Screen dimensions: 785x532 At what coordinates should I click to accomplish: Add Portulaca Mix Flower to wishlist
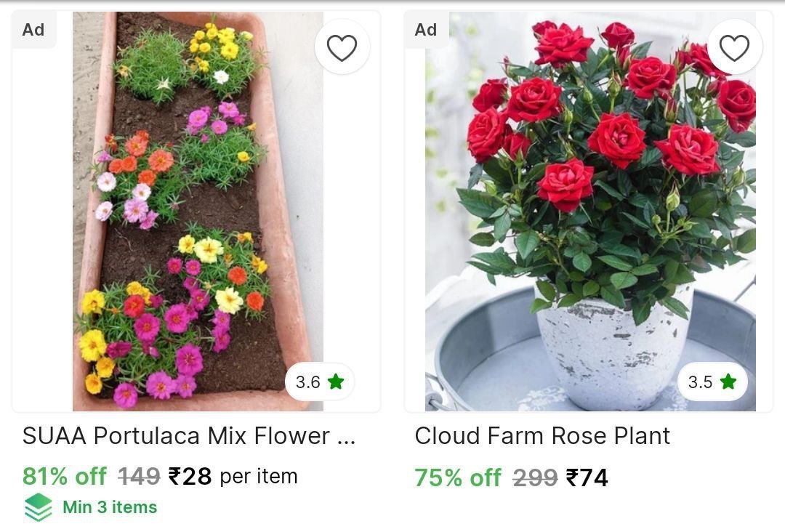coord(342,48)
